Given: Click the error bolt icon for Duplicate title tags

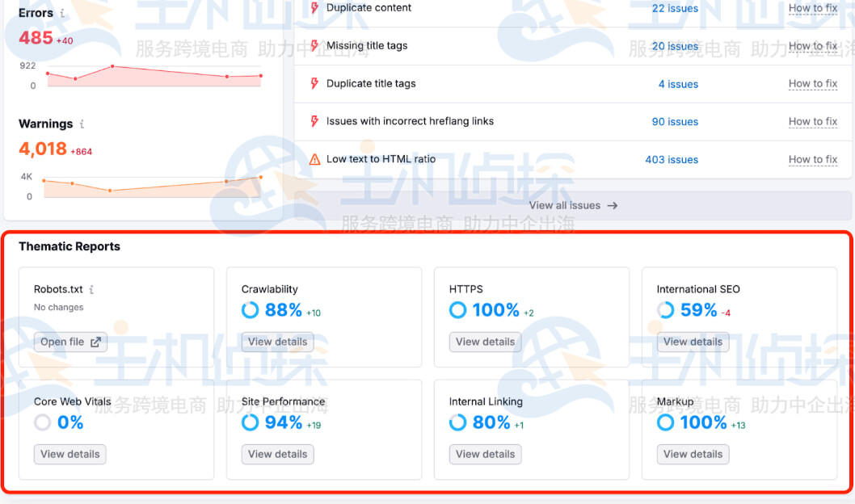Looking at the screenshot, I should 314,83.
